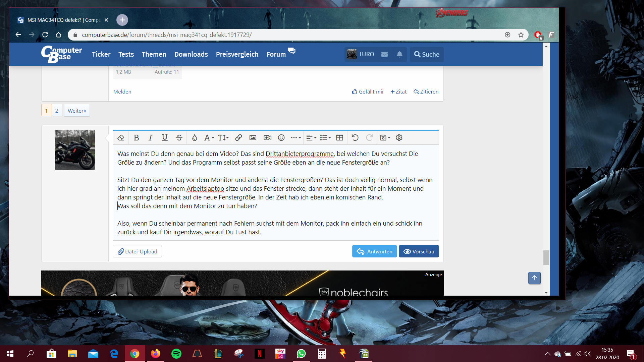Expand the text alignment dropdown
The height and width of the screenshot is (362, 644).
[x=311, y=138]
